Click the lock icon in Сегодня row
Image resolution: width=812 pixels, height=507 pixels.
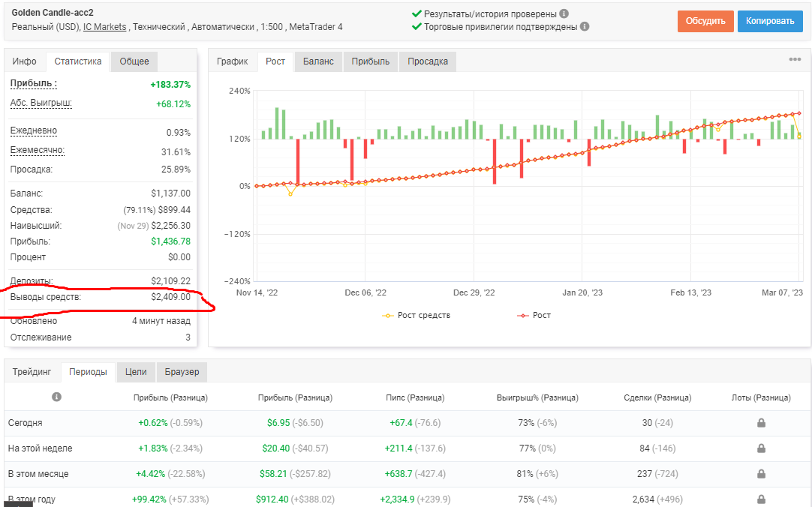click(761, 423)
